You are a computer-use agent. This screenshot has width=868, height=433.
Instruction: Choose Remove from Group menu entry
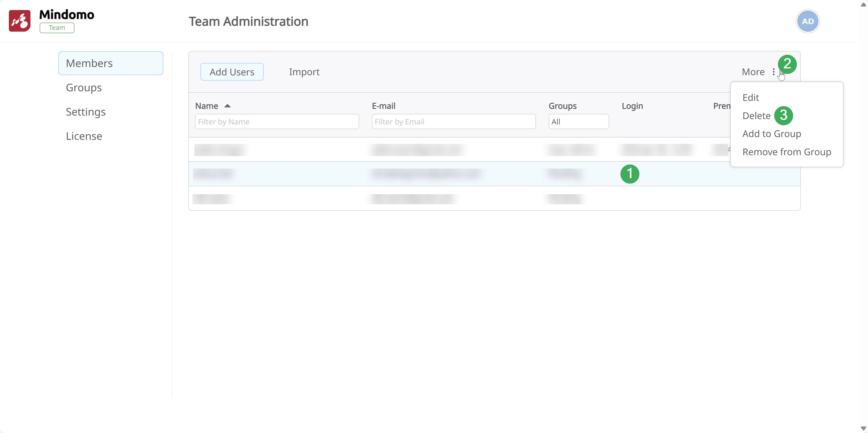tap(787, 152)
